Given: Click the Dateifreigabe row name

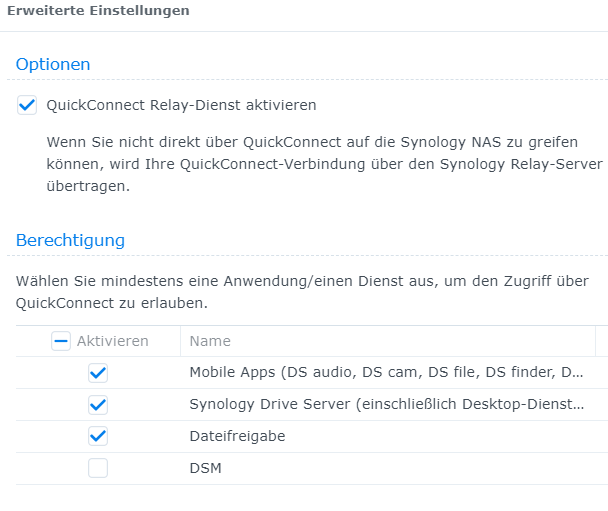Looking at the screenshot, I should coord(236,437).
